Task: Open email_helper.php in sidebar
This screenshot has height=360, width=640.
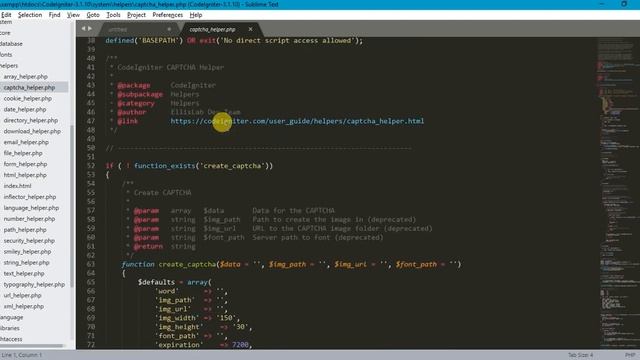Action: (26, 142)
